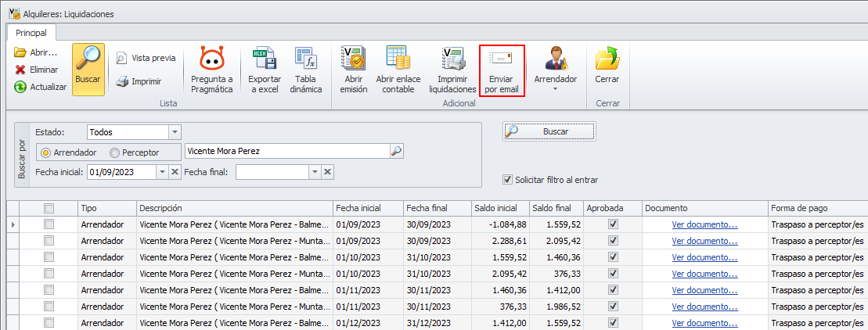Click the Vicente Mora Perez search field
868x330 pixels.
(x=286, y=152)
